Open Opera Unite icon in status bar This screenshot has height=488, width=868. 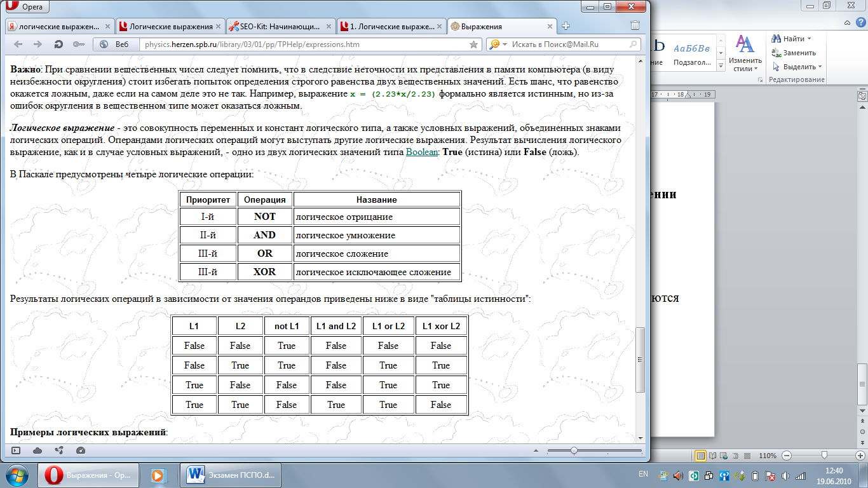click(59, 451)
